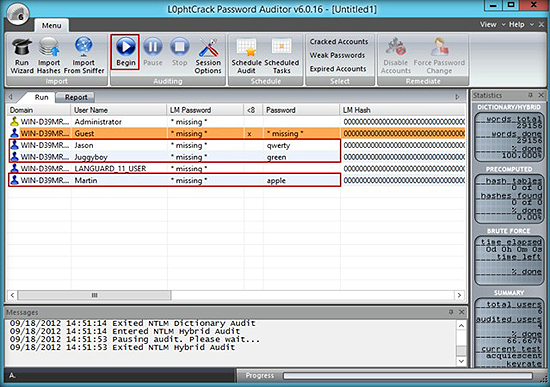Select Import From Sniffer
The width and height of the screenshot is (550, 387).
click(84, 56)
